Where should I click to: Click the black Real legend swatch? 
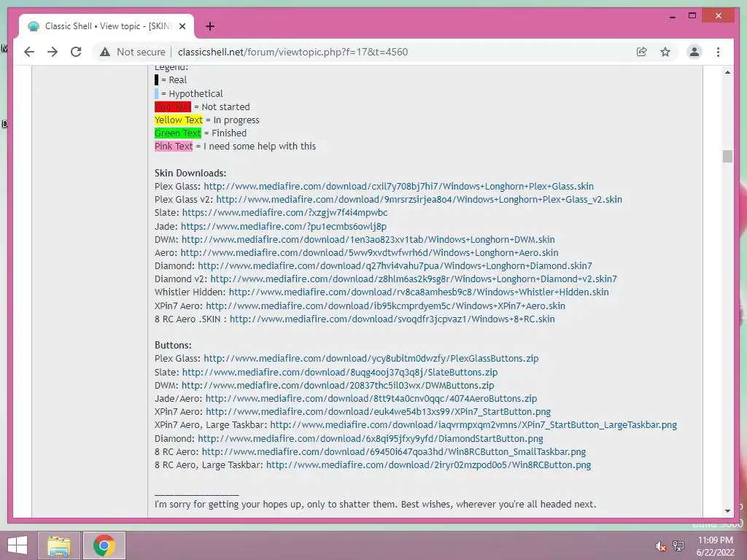click(x=156, y=80)
